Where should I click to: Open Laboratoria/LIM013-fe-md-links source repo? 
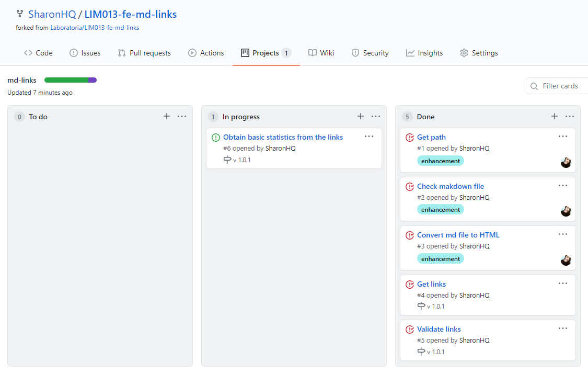pyautogui.click(x=95, y=28)
